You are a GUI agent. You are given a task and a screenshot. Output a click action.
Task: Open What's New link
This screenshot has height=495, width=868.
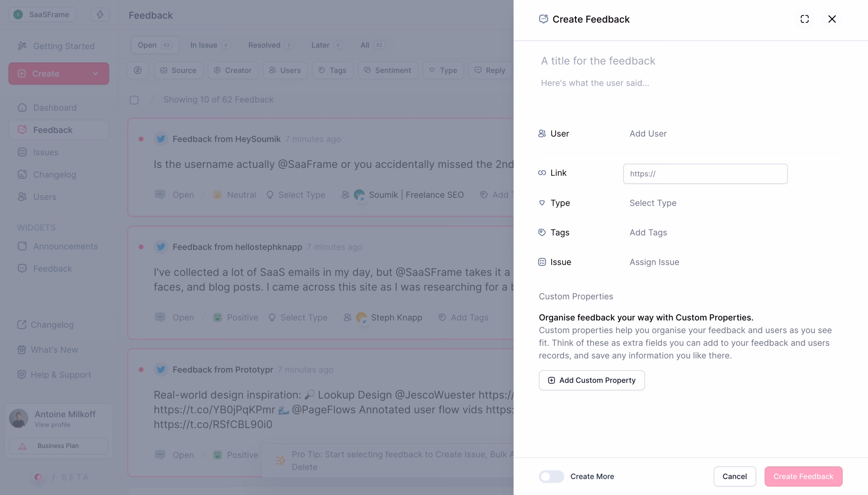(54, 350)
